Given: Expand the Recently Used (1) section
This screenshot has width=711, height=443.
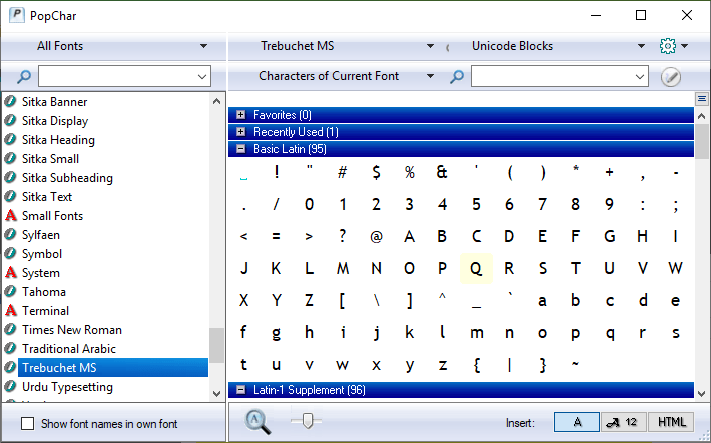Looking at the screenshot, I should 241,132.
